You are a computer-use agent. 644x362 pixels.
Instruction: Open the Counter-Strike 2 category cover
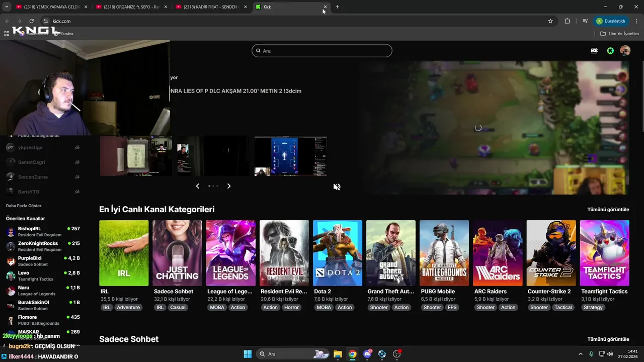coord(551,253)
